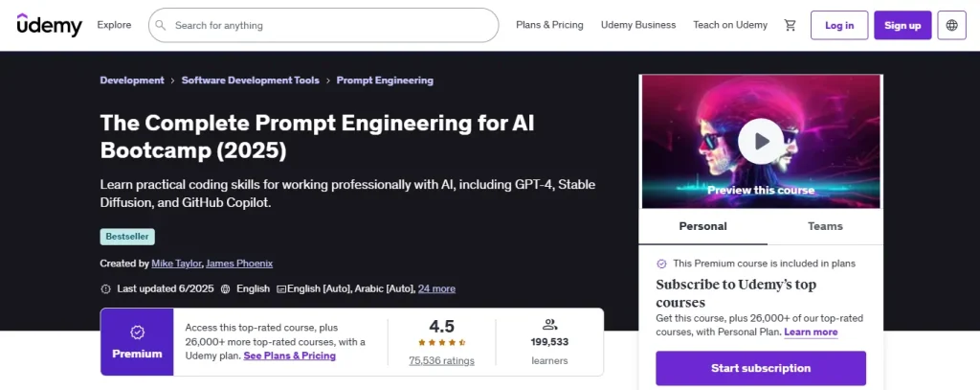Click the Bestseller badge

pos(127,237)
